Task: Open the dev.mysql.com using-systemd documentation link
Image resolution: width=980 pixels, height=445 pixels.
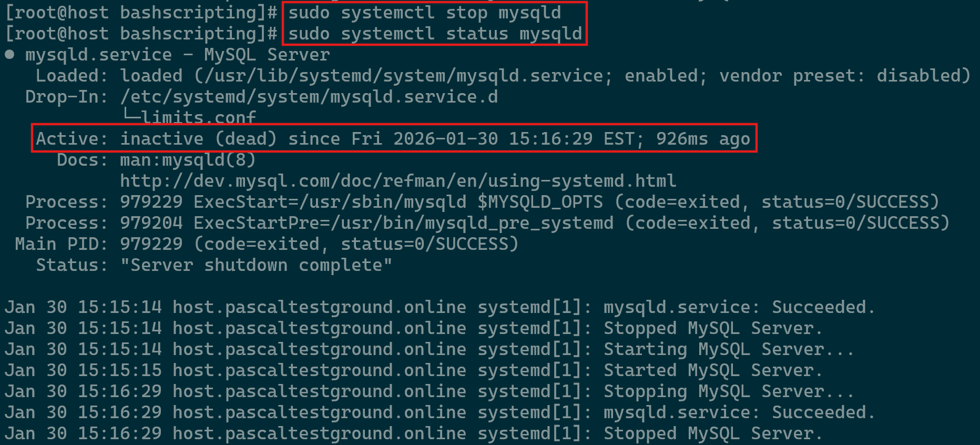Action: pyautogui.click(x=397, y=181)
